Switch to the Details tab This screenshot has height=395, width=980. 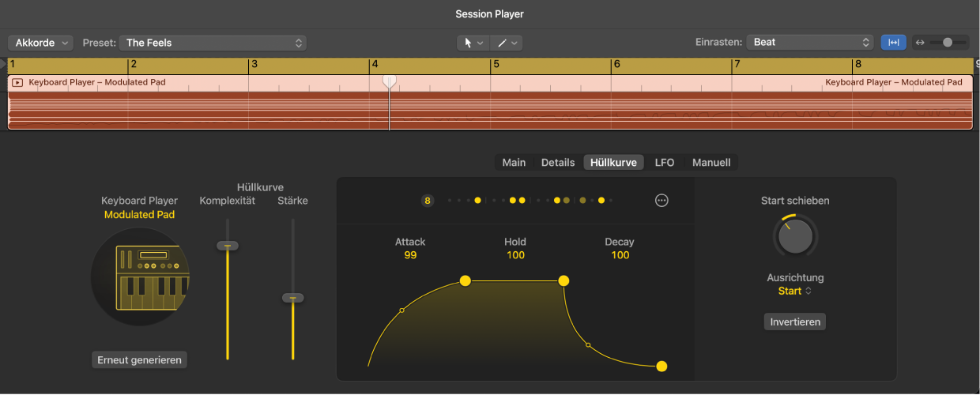click(558, 163)
